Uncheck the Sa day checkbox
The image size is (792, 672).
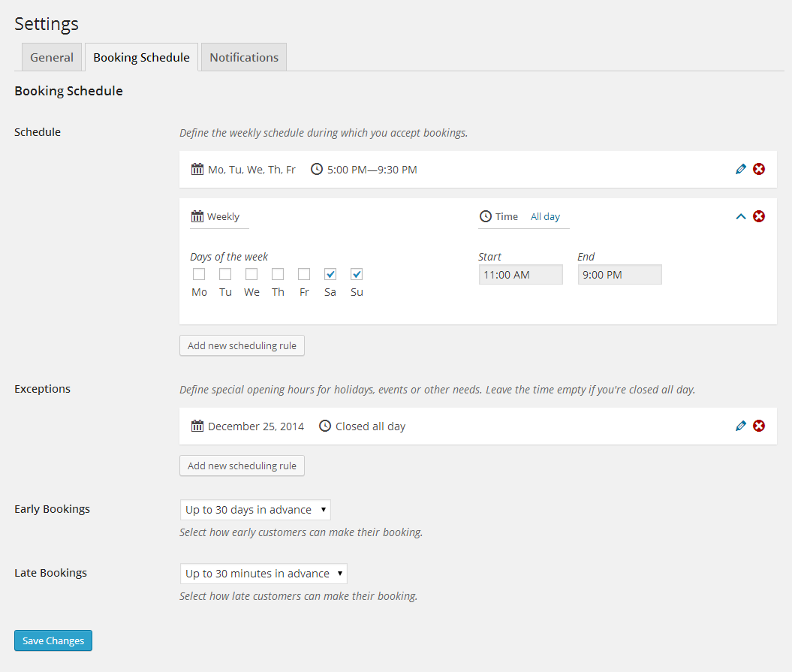[330, 274]
